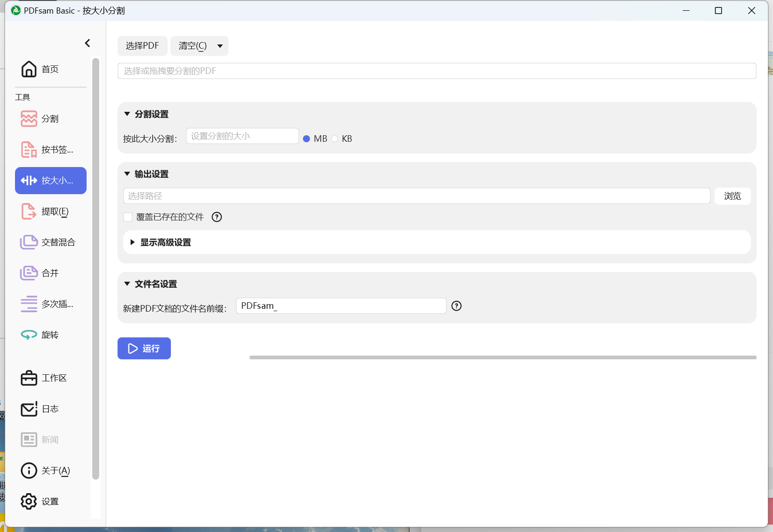Click the 浏览 browse button
Image resolution: width=773 pixels, height=532 pixels.
733,196
